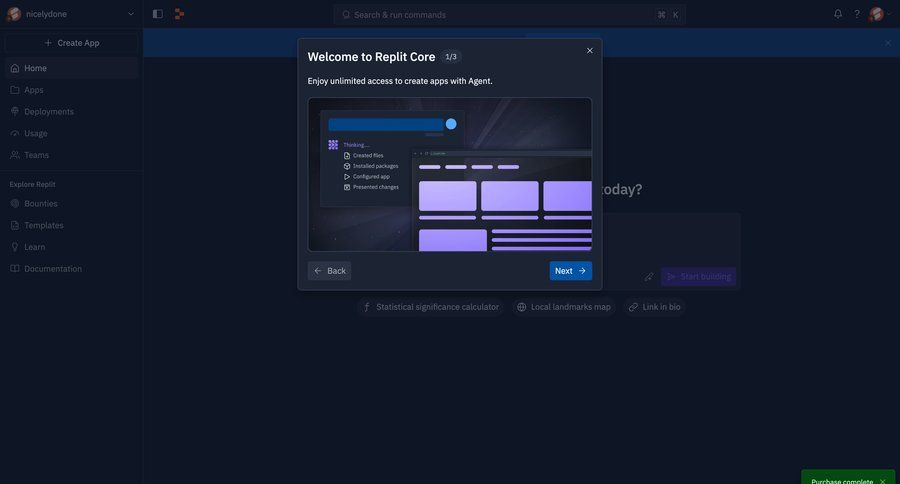This screenshot has width=900, height=484.
Task: Click the Teams people icon
Action: (x=15, y=155)
